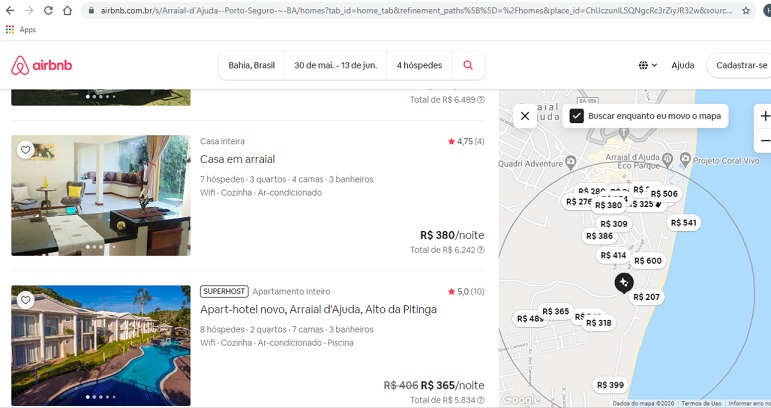The width and height of the screenshot is (771, 408).
Task: Click the total price help icon for R$ 5.834
Action: click(x=481, y=400)
